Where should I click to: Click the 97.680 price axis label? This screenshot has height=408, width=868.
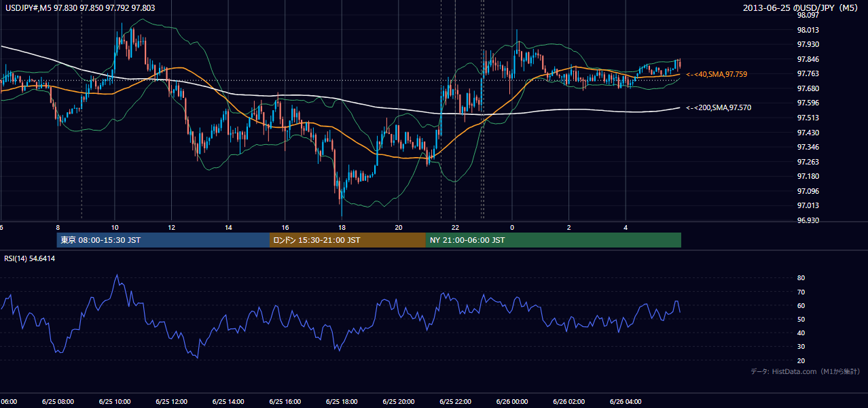(807, 88)
